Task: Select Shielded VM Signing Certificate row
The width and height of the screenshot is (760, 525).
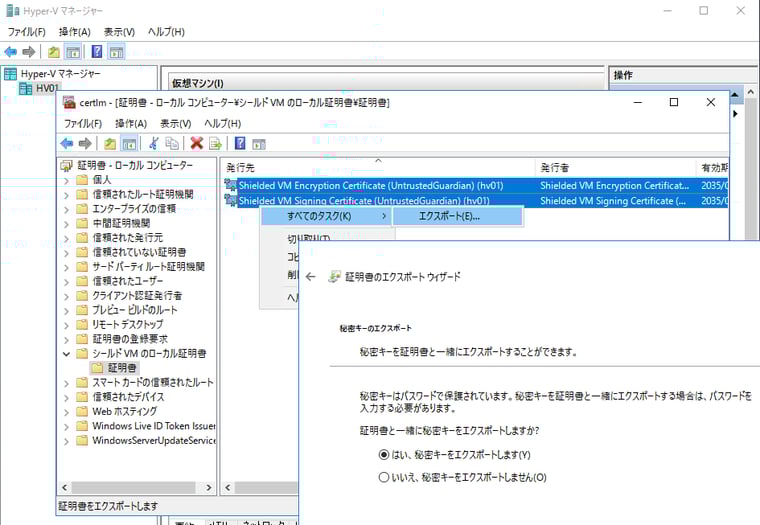Action: pyautogui.click(x=475, y=201)
